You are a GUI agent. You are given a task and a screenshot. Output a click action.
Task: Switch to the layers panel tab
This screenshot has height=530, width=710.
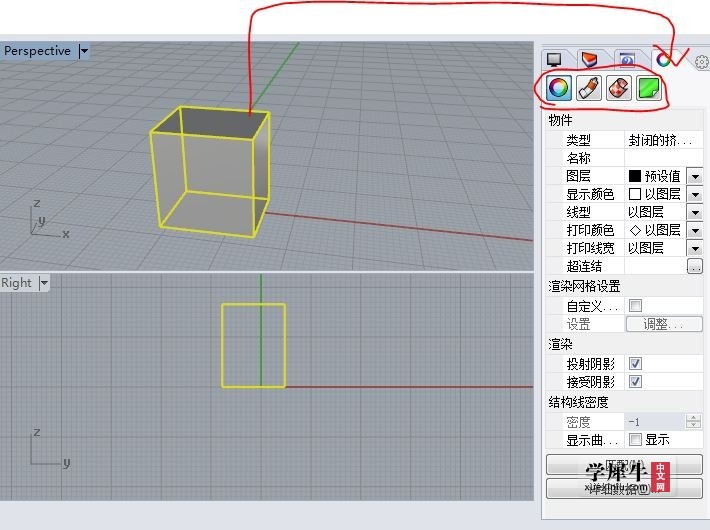[589, 59]
